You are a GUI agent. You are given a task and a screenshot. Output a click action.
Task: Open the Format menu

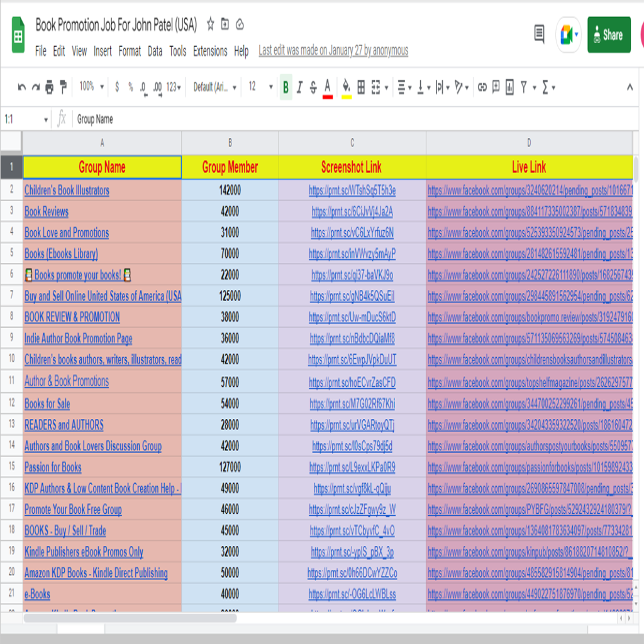[130, 51]
